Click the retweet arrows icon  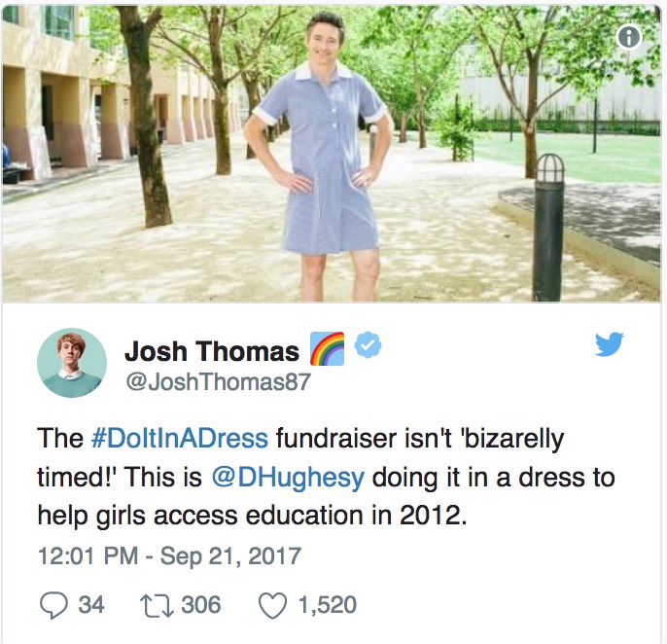(157, 605)
